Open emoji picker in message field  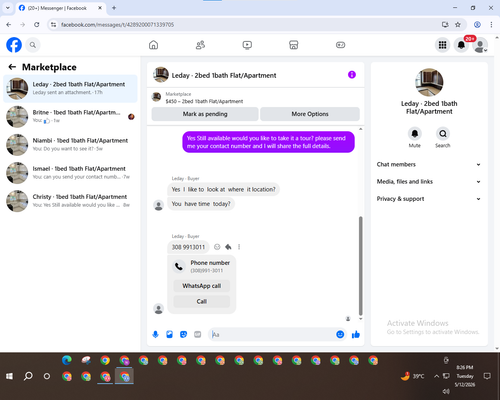click(x=340, y=334)
